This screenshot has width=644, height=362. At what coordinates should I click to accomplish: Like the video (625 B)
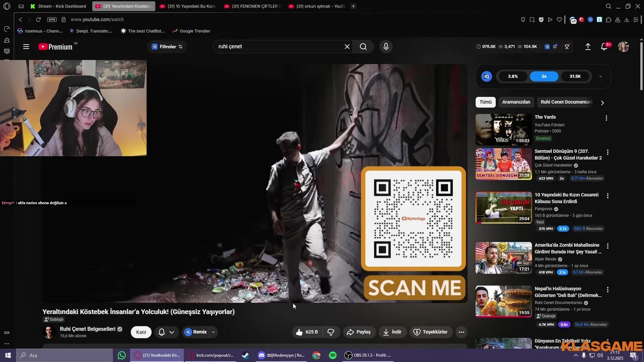click(x=307, y=332)
